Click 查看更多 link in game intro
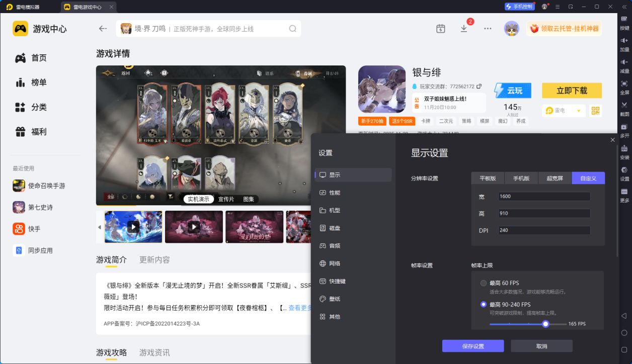This screenshot has height=364, width=632. click(300, 308)
